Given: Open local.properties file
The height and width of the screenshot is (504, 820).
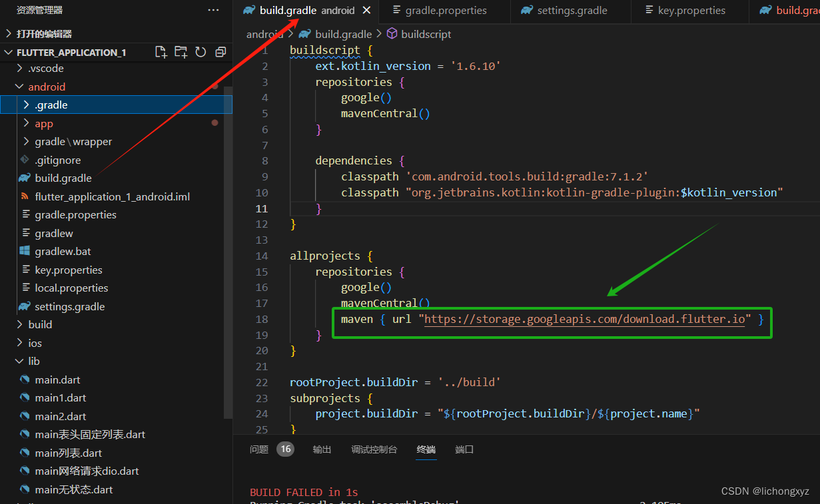Looking at the screenshot, I should (71, 288).
